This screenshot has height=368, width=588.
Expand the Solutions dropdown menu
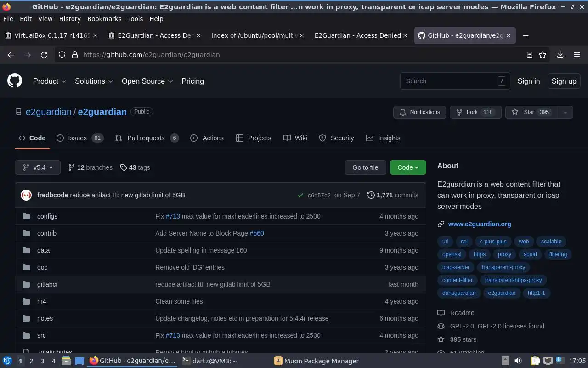(x=94, y=81)
